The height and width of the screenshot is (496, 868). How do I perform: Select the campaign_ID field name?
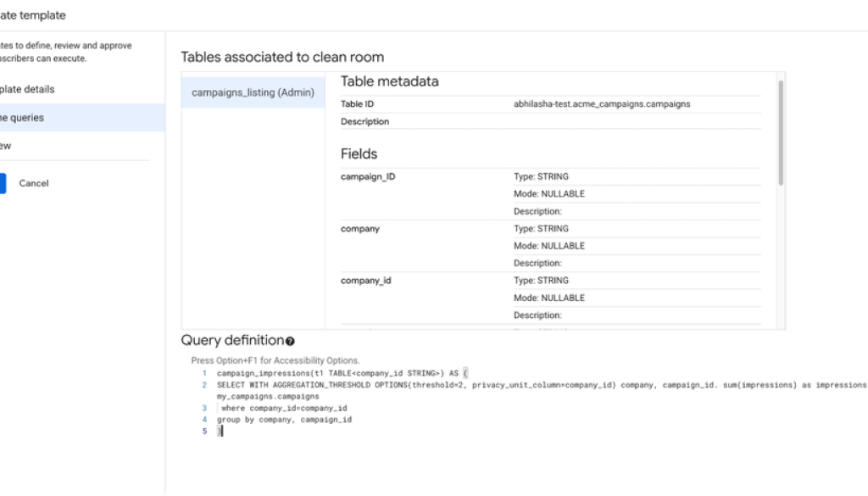(x=368, y=177)
